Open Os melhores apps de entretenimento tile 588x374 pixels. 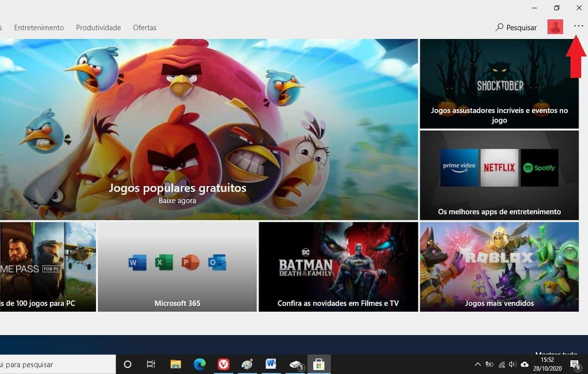click(499, 175)
